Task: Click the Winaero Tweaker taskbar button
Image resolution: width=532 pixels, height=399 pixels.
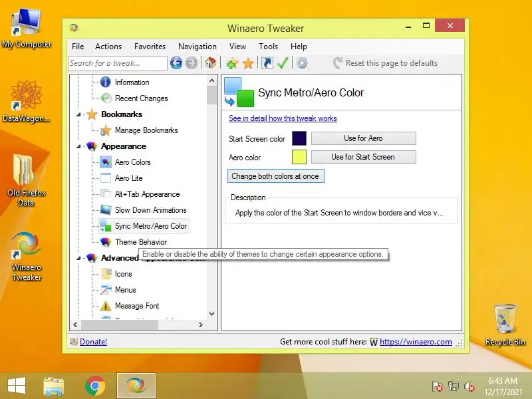Action: 136,386
